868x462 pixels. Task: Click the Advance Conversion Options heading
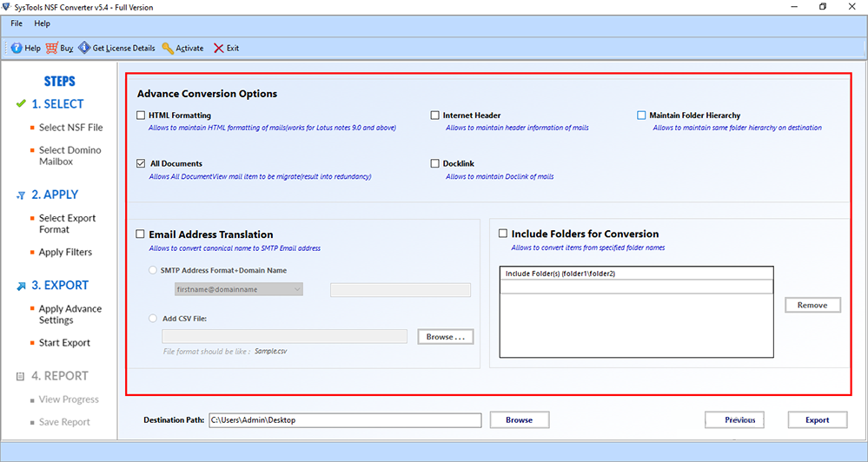pyautogui.click(x=207, y=94)
